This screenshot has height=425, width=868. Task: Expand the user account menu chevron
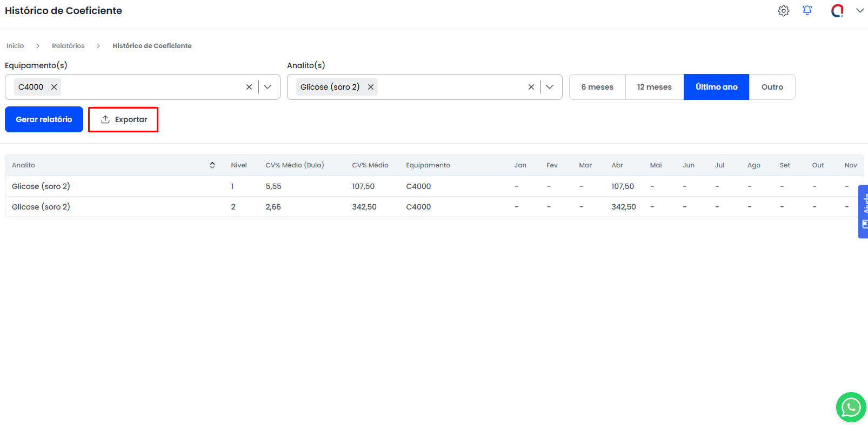point(859,11)
